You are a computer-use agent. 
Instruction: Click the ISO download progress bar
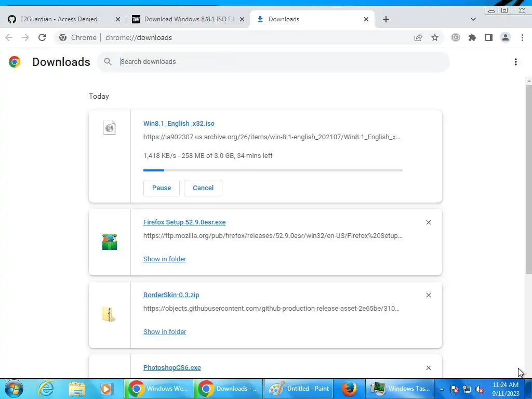click(273, 170)
